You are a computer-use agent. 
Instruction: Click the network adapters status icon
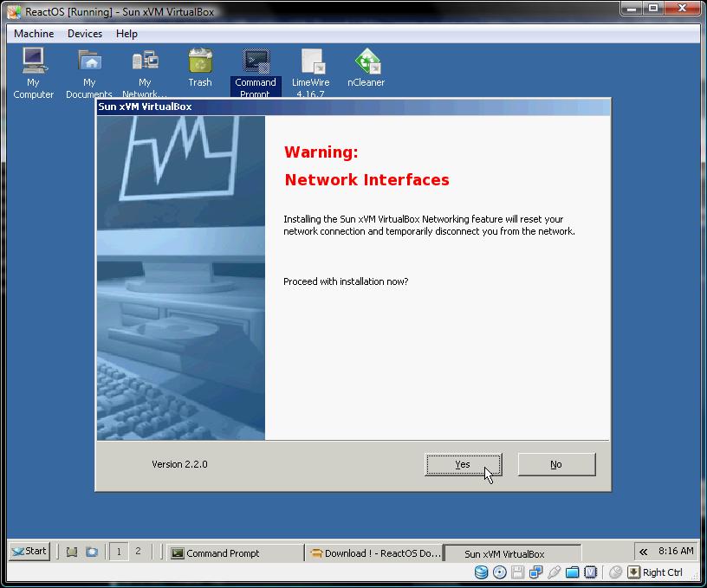click(x=535, y=572)
